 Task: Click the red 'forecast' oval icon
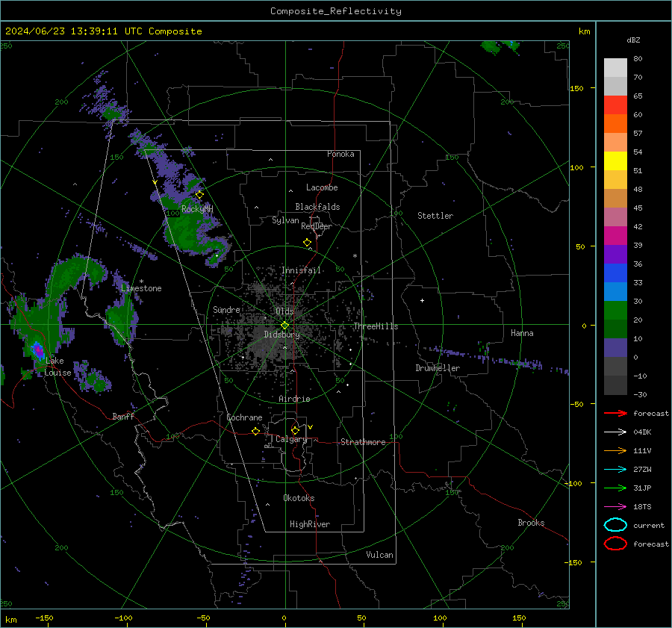click(615, 544)
